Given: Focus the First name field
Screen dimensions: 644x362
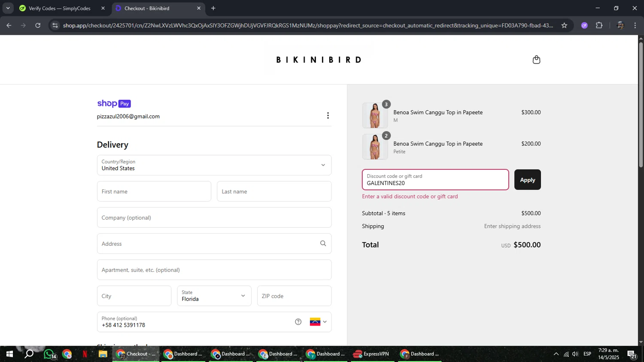Looking at the screenshot, I should (154, 191).
